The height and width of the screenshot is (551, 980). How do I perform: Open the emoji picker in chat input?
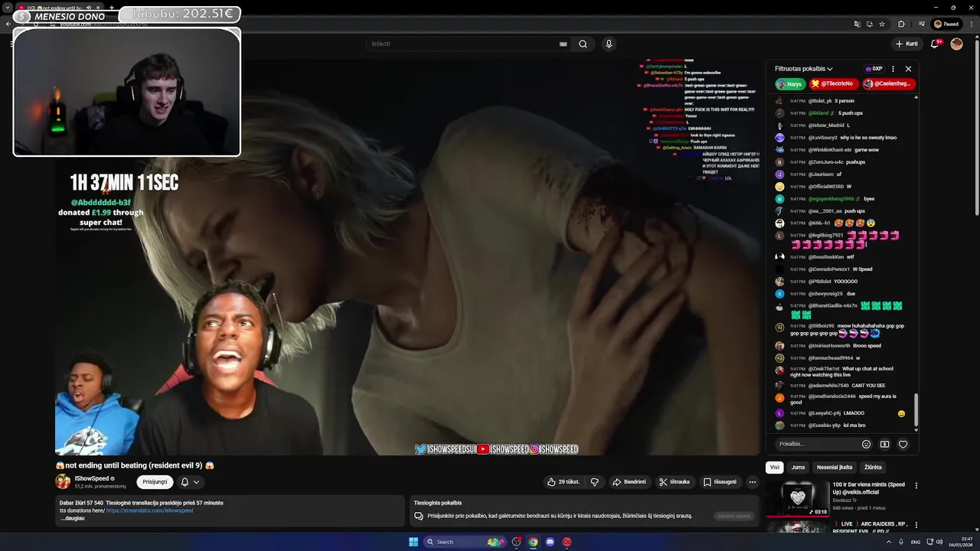pyautogui.click(x=866, y=444)
